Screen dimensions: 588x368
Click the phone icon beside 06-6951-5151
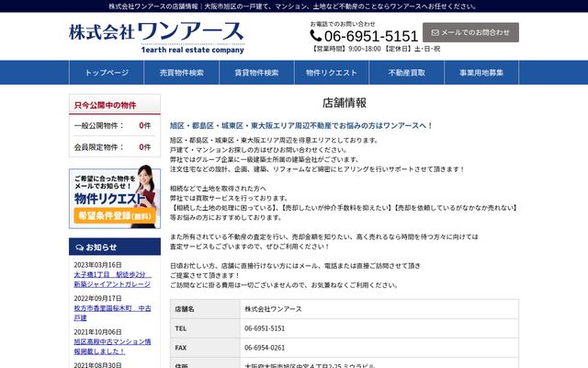coord(316,36)
